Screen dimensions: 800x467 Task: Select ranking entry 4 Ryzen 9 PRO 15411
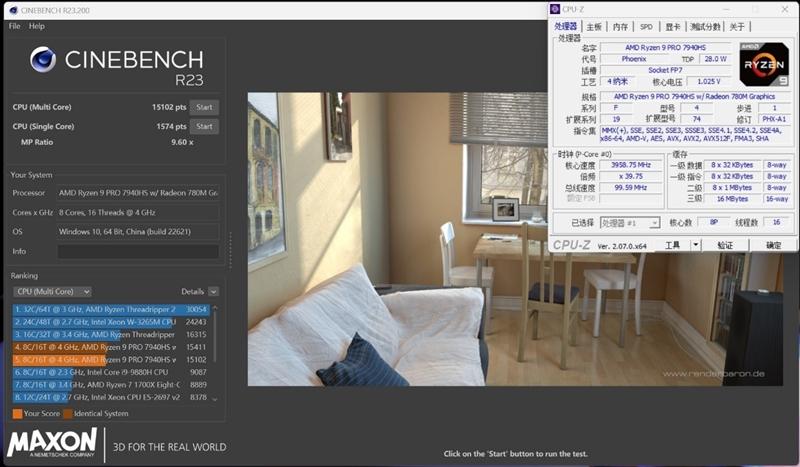111,347
